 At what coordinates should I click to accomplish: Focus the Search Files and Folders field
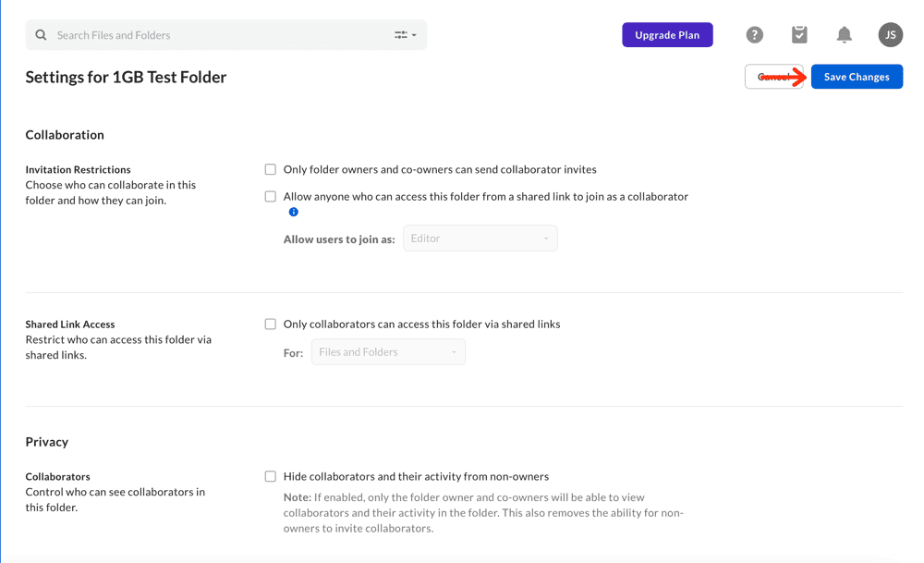[x=225, y=35]
